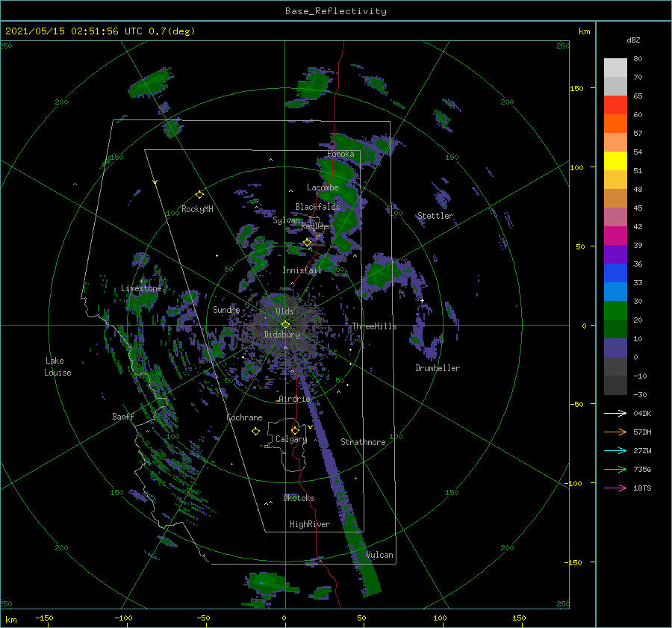
Task: Click the Drumheller city label
Action: point(438,368)
